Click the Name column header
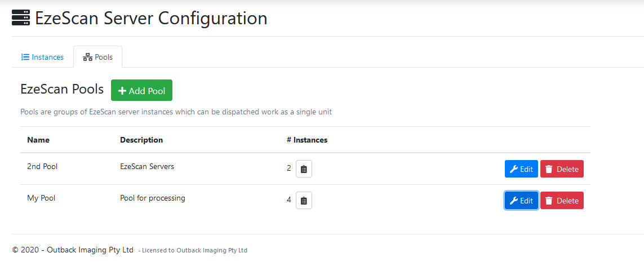 coord(38,140)
